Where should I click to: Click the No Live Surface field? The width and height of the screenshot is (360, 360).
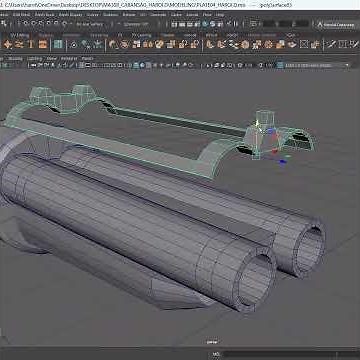(90, 24)
